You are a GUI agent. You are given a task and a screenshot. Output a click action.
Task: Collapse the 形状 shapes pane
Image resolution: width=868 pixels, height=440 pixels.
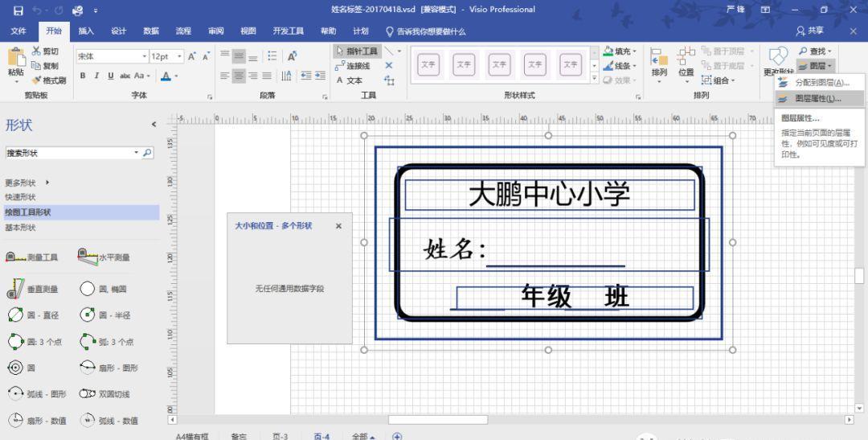click(x=154, y=125)
